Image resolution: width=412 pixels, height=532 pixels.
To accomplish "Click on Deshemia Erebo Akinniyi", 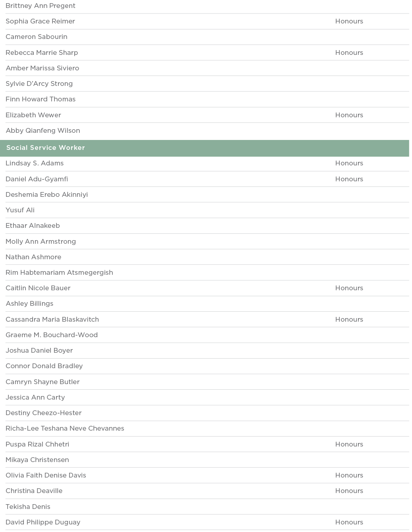I will point(46,194).
